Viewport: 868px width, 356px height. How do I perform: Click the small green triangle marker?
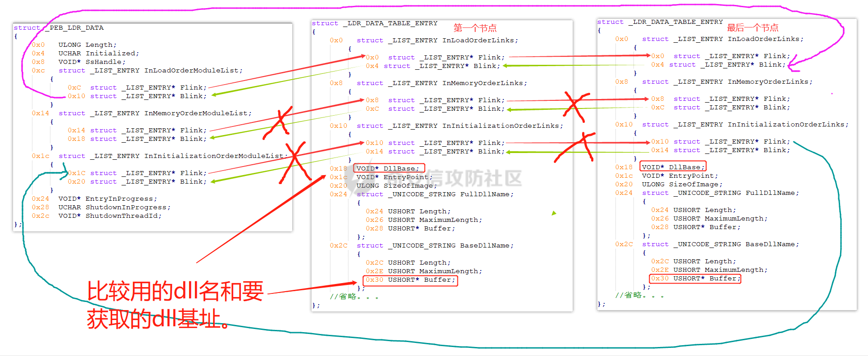click(x=554, y=213)
